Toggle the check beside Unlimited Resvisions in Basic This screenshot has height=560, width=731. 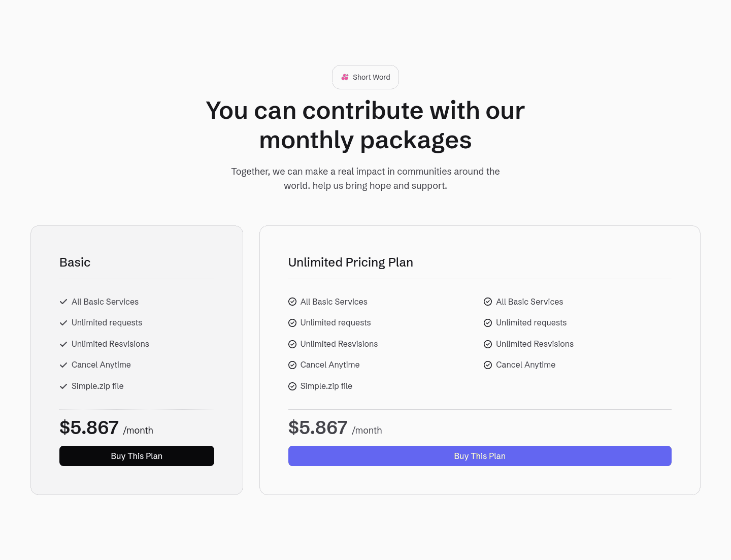(63, 344)
